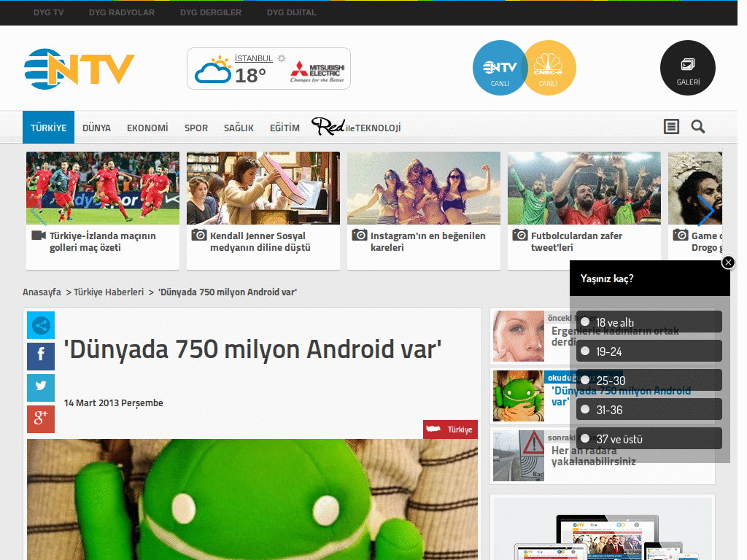Select the '18 ve altı' age option

pos(649,322)
